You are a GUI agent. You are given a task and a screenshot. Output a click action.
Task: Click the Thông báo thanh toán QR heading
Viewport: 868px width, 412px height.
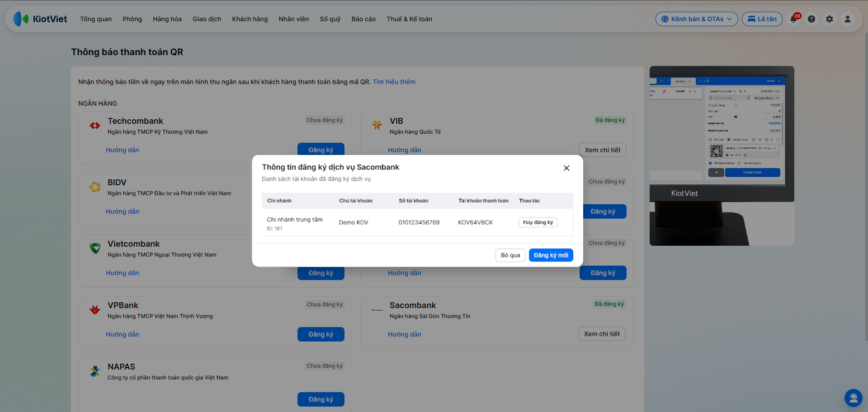click(127, 52)
